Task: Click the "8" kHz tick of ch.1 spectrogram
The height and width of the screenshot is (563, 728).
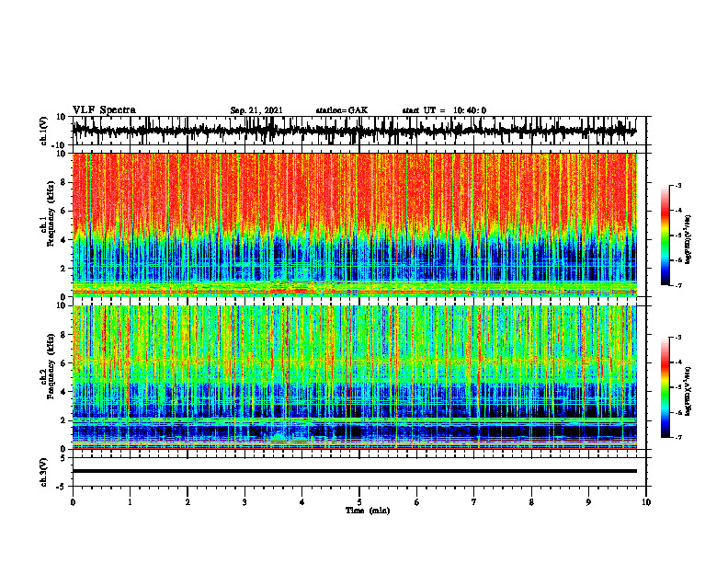Action: click(64, 182)
